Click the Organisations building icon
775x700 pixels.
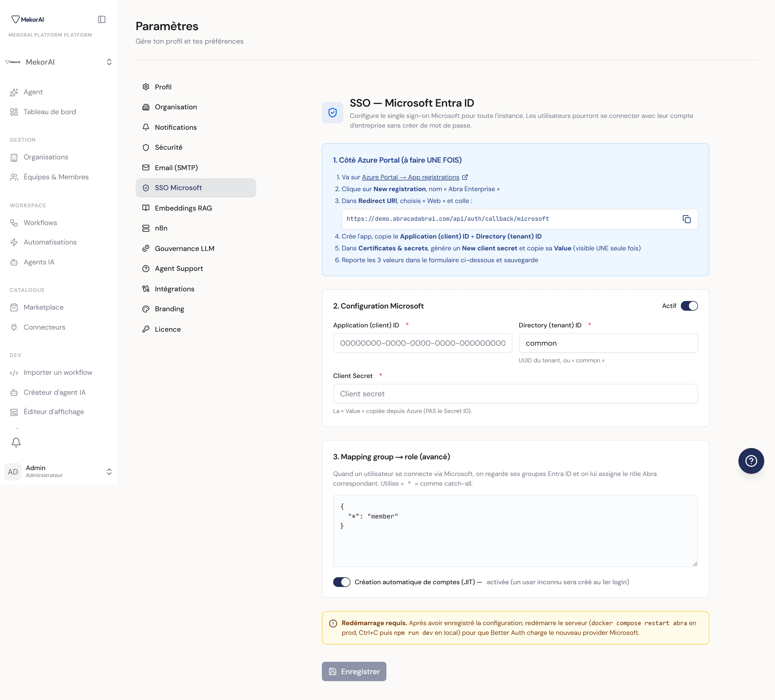(x=14, y=157)
